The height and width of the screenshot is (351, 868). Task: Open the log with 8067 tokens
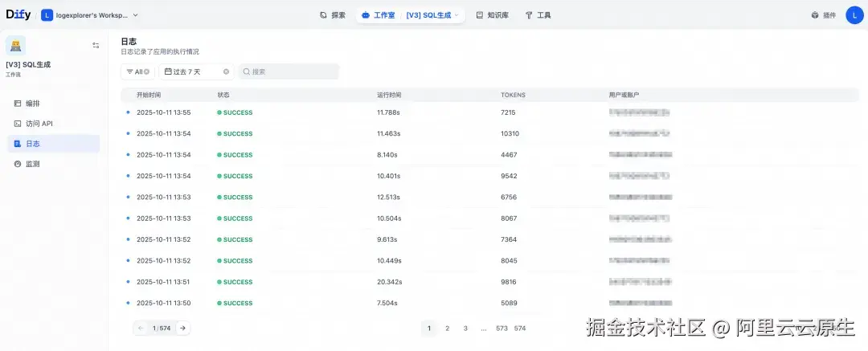pos(490,218)
